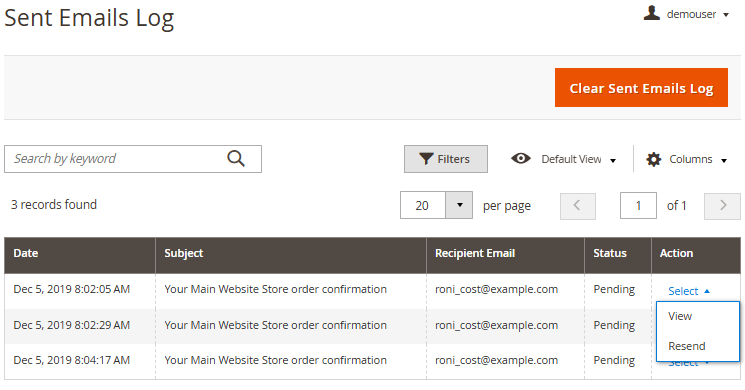Click the funnel icon on Filters
745x390 pixels.
(x=426, y=159)
